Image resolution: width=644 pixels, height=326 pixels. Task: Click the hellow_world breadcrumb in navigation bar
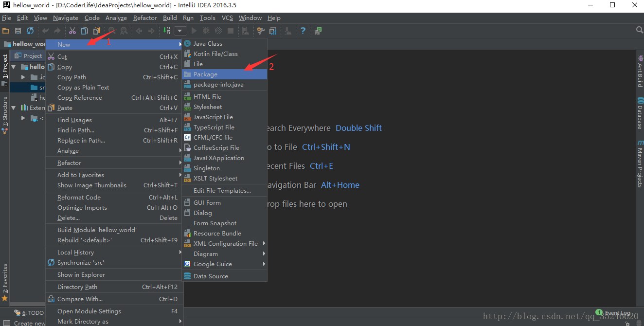[25, 44]
